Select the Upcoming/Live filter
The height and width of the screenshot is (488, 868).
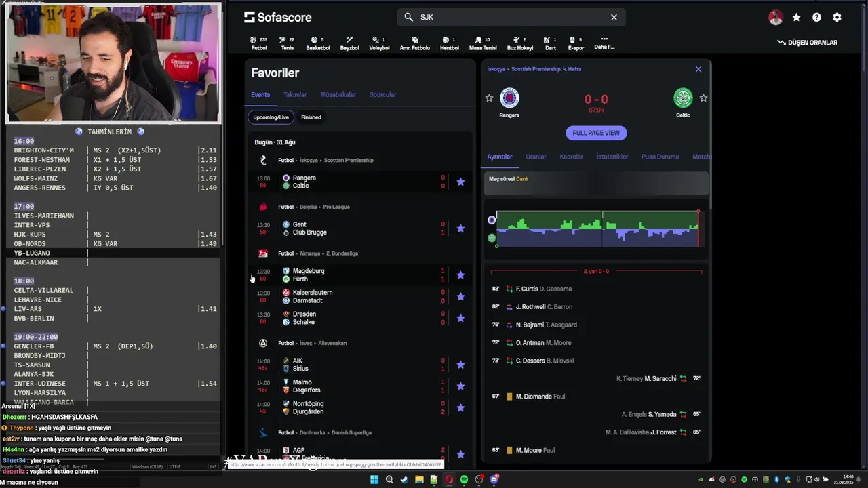[x=271, y=117]
